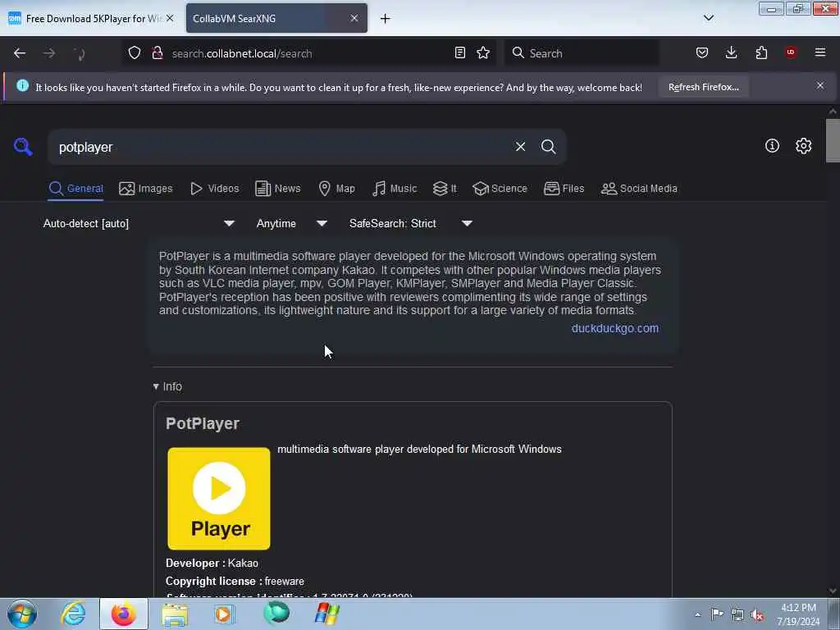Launch Internet Explorer from taskbar
The height and width of the screenshot is (630, 840).
coord(73,614)
